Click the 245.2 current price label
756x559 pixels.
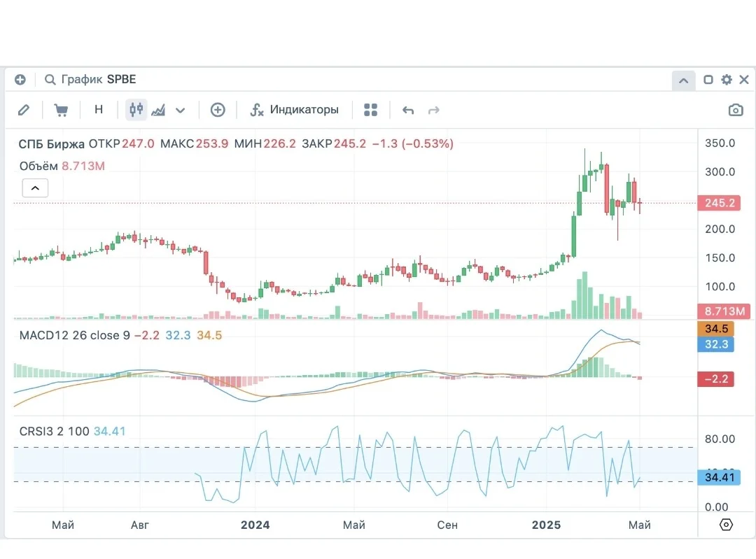(719, 203)
